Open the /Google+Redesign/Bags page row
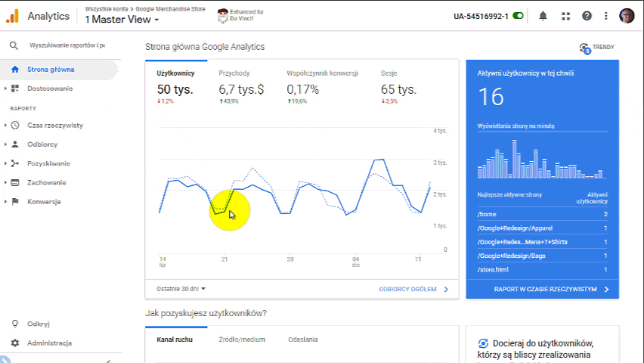644x363 pixels. tap(542, 256)
